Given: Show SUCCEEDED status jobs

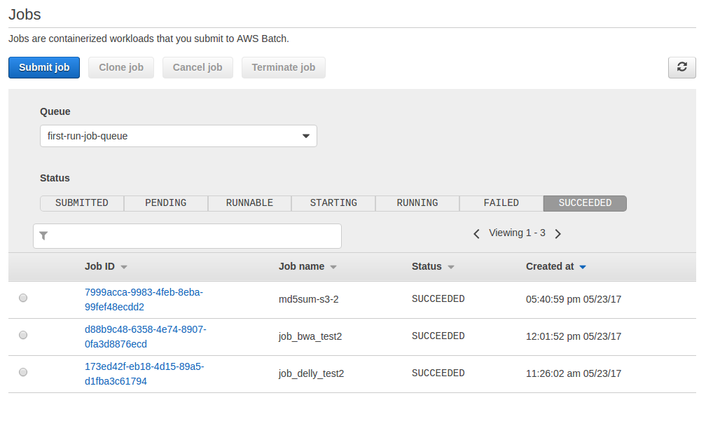Looking at the screenshot, I should pos(585,203).
